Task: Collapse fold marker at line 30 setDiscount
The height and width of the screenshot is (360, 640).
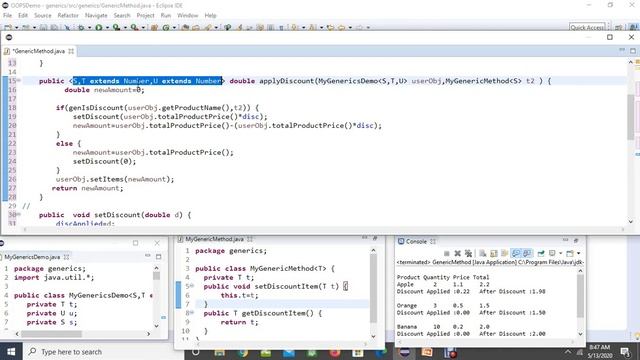Action: point(19,215)
